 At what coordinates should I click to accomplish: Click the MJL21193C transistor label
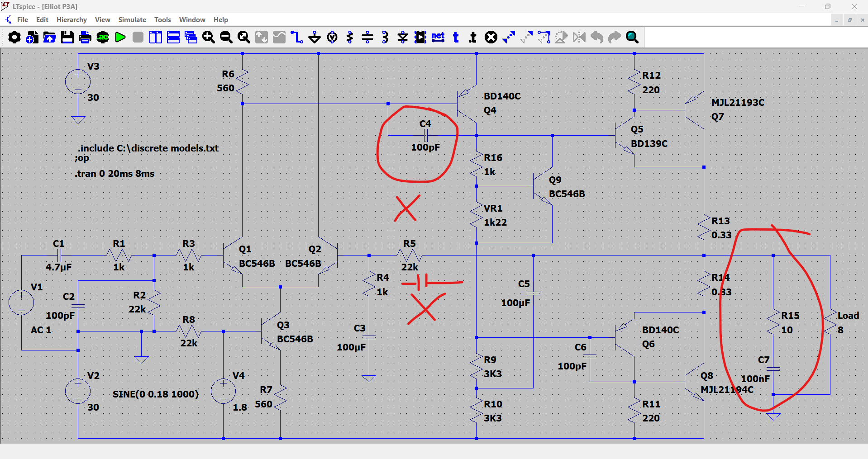(x=738, y=103)
